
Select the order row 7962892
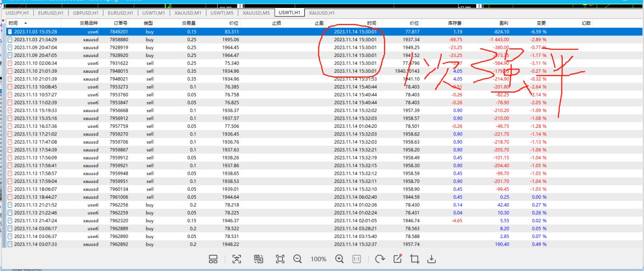pyautogui.click(x=120, y=244)
